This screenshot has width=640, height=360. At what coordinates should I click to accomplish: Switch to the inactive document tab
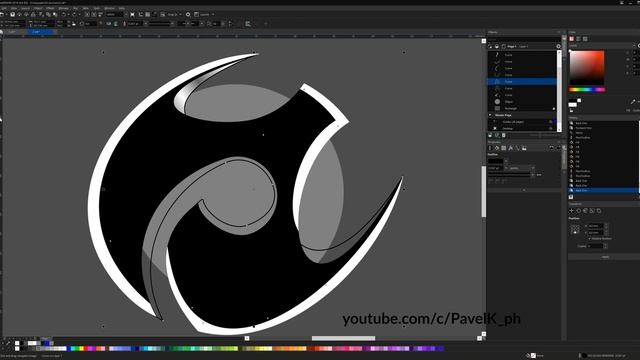click(13, 32)
